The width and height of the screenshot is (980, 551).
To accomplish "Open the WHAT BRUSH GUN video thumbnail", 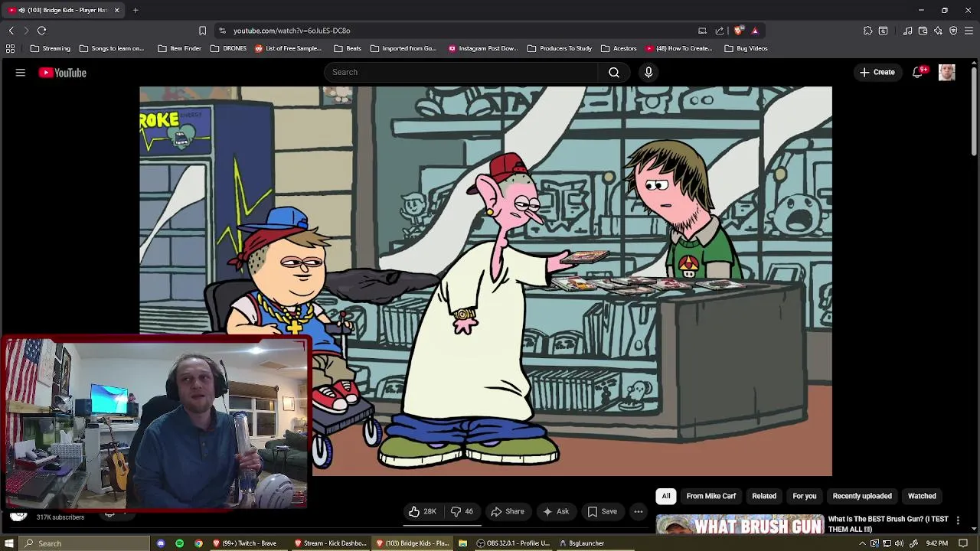I will pyautogui.click(x=740, y=524).
